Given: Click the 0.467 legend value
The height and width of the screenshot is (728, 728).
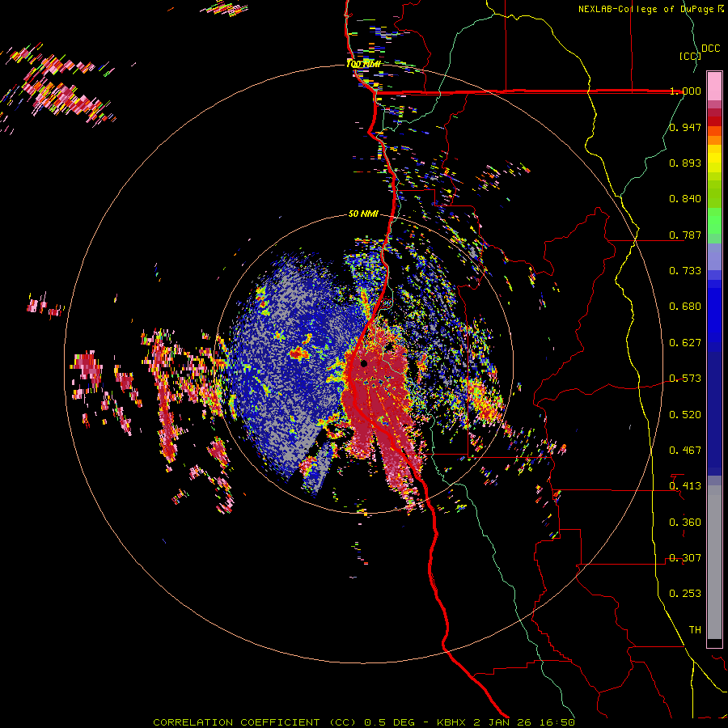Looking at the screenshot, I should pos(685,451).
